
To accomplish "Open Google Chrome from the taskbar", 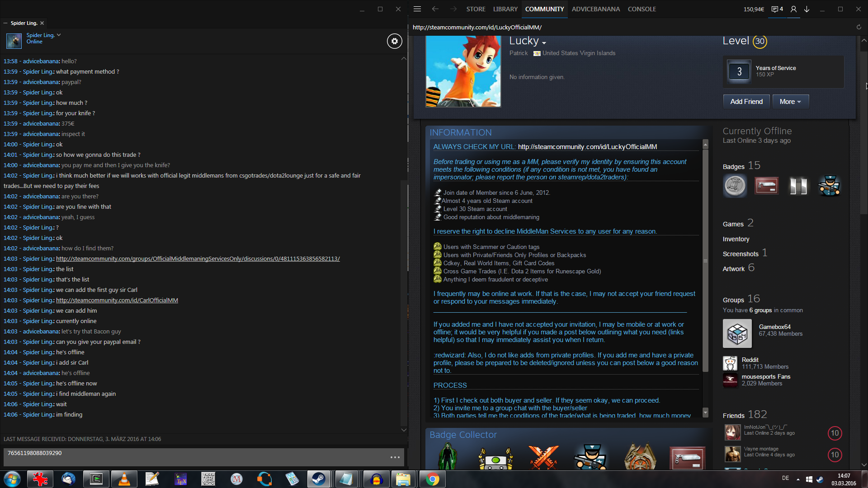I will coord(432,479).
